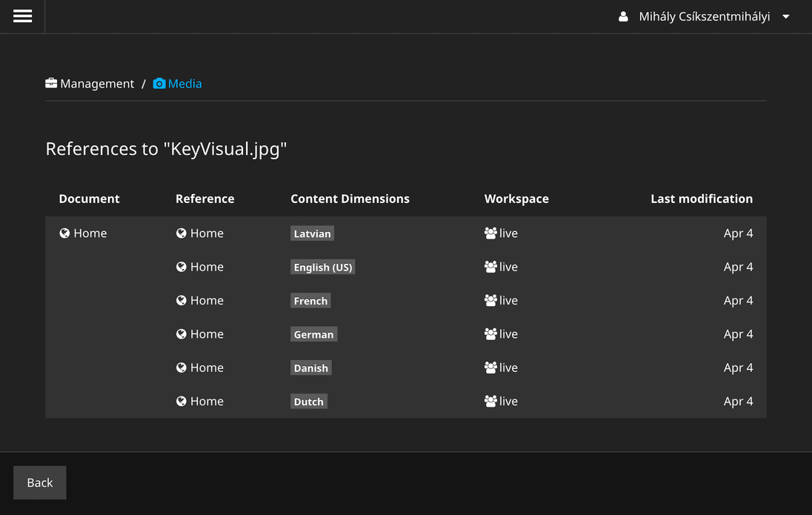Click the Workspace column header
Image resolution: width=812 pixels, height=515 pixels.
click(516, 199)
